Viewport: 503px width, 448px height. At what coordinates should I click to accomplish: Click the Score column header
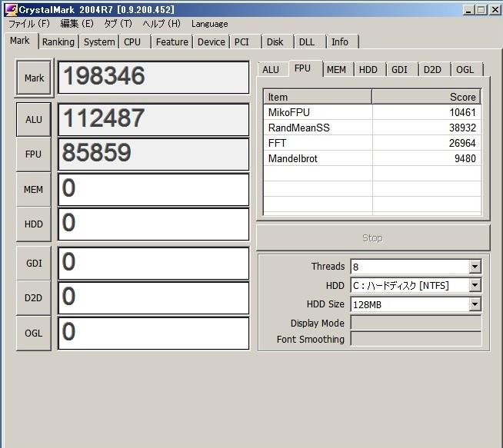pyautogui.click(x=426, y=97)
